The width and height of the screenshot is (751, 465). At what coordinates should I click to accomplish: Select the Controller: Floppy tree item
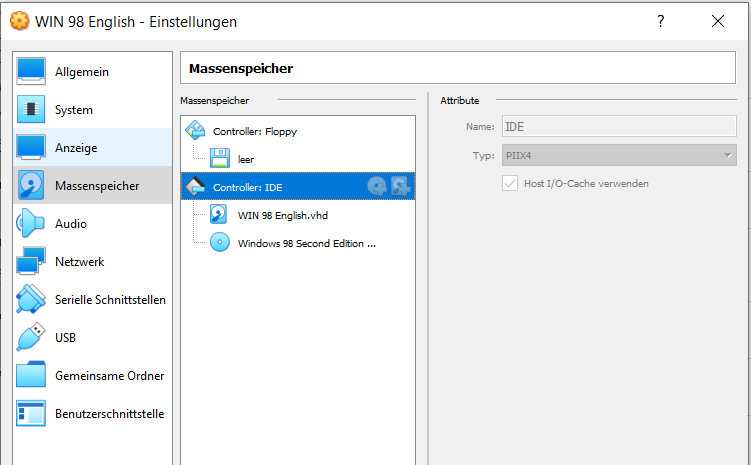click(298, 131)
